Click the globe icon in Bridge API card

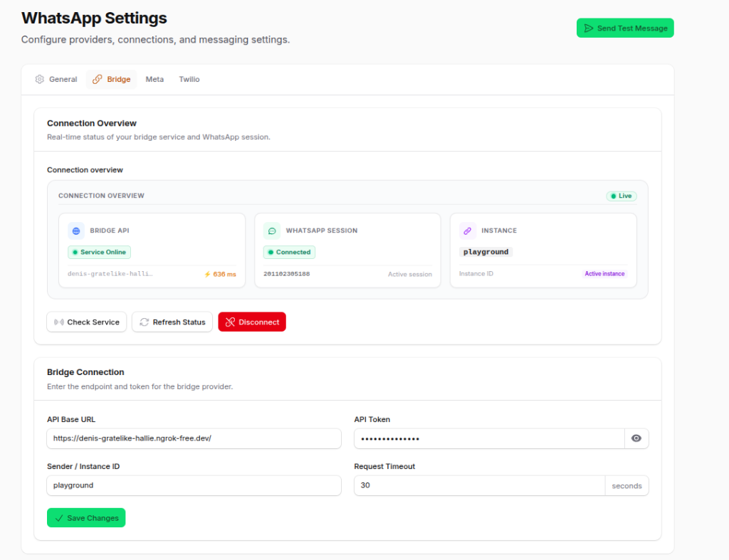click(76, 231)
